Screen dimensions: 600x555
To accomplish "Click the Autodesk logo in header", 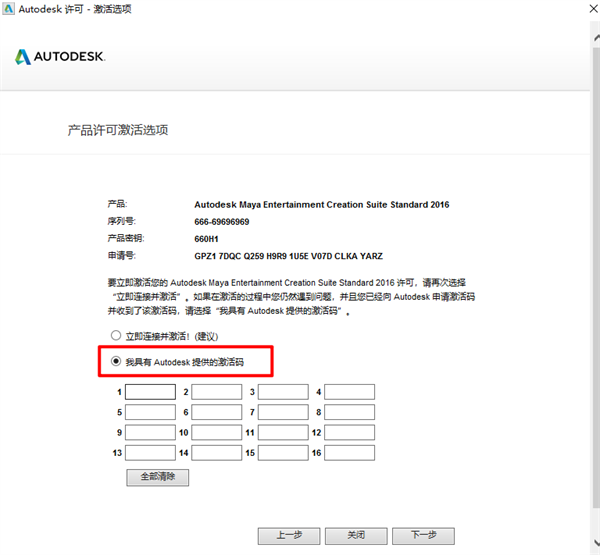I will 60,57.
